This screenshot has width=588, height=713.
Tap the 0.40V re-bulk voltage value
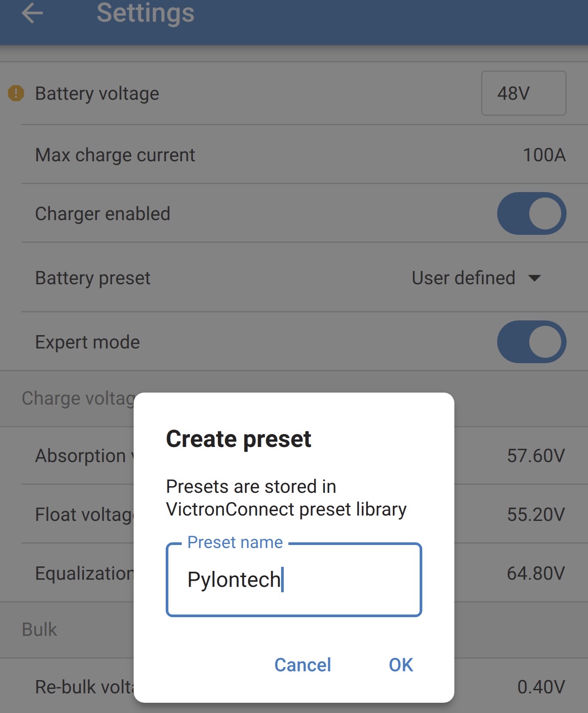click(x=541, y=687)
